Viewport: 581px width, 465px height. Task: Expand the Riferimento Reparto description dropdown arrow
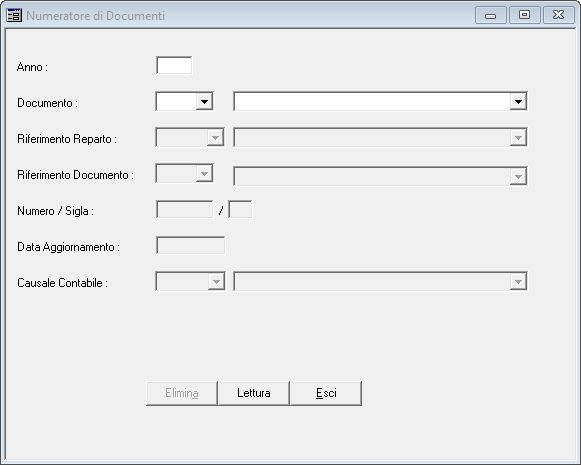[518, 137]
